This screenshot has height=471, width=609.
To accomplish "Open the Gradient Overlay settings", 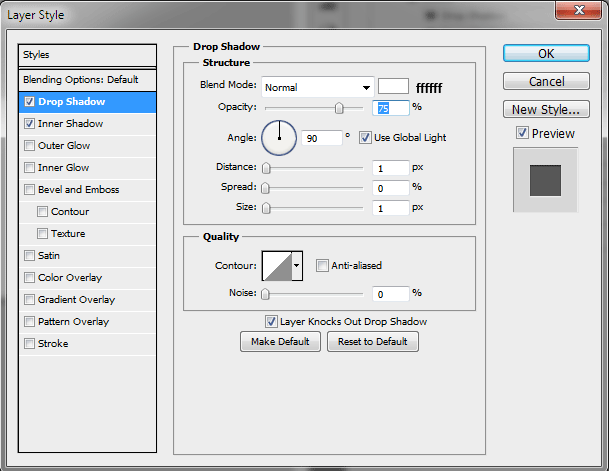I will point(76,300).
